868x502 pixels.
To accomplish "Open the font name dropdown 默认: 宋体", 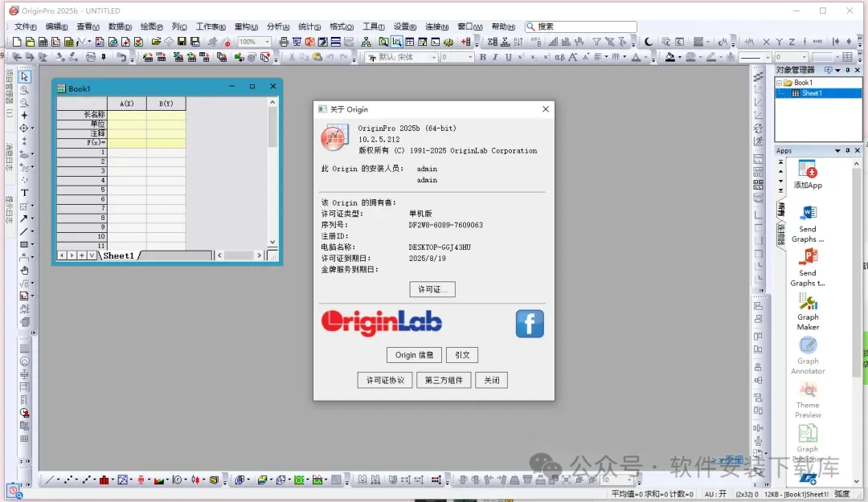I will 434,57.
